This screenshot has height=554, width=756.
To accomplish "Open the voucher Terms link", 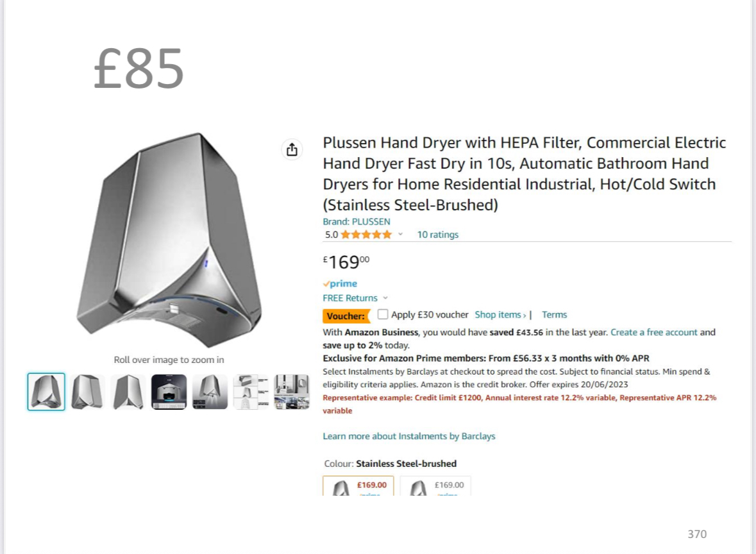I will click(x=554, y=315).
